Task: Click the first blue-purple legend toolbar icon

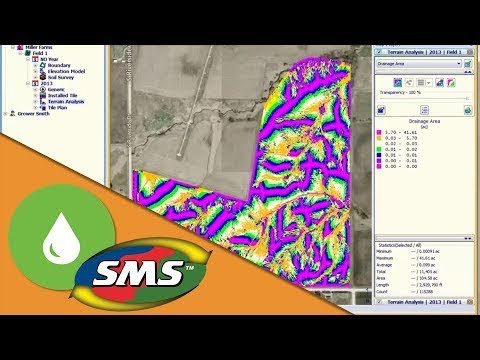Action: [397, 82]
